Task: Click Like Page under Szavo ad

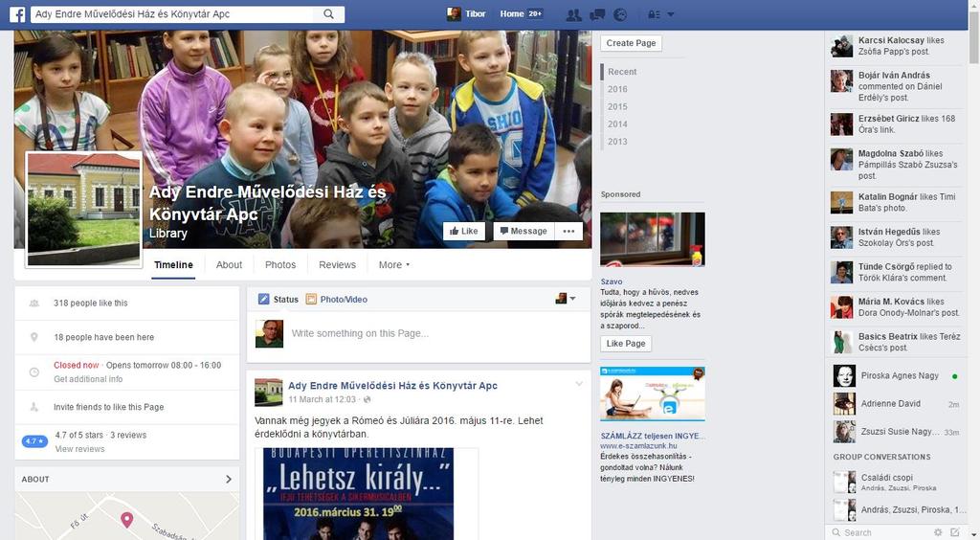Action: (x=626, y=344)
